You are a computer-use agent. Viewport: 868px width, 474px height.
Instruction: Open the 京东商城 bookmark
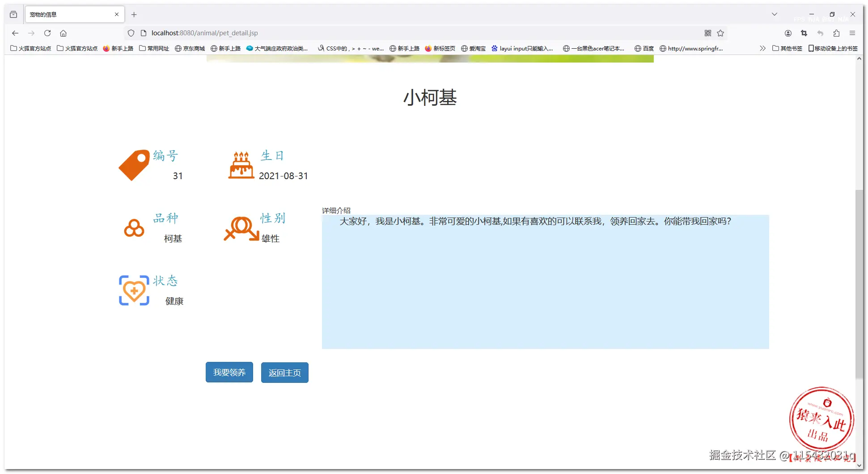190,48
